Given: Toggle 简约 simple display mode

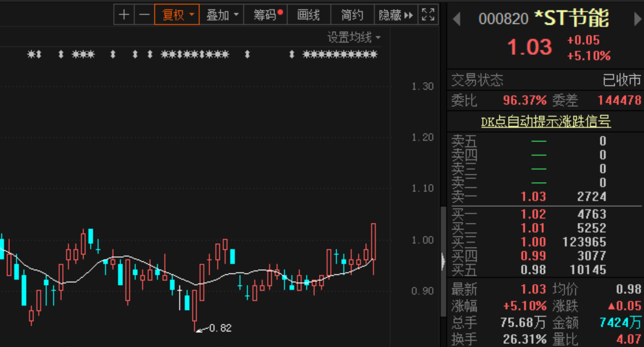Looking at the screenshot, I should (352, 15).
